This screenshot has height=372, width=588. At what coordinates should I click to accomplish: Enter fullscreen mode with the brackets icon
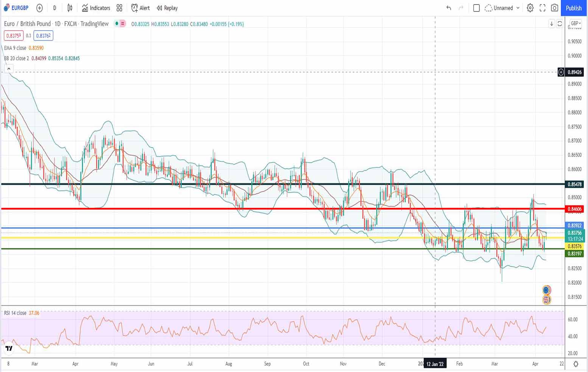point(542,8)
